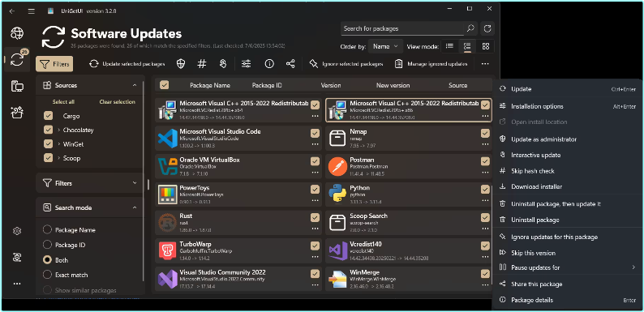Click Manage ignored updates button
The width and height of the screenshot is (644, 312).
click(x=431, y=64)
